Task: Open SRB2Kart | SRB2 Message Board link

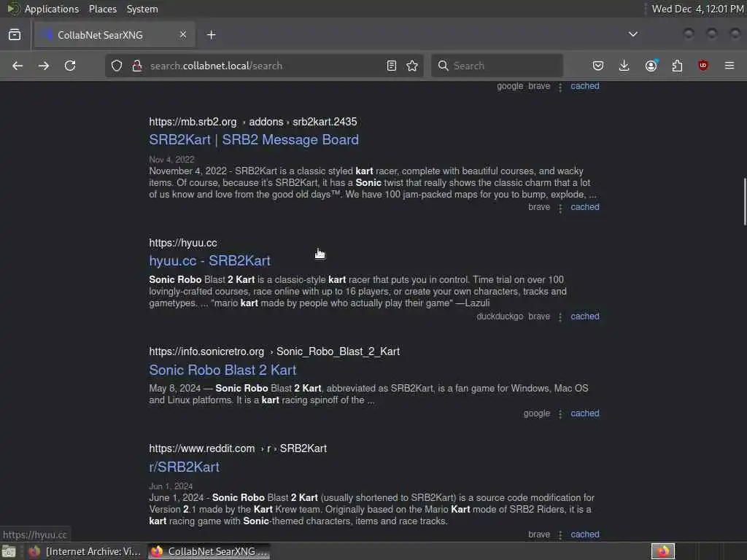Action: (x=254, y=139)
